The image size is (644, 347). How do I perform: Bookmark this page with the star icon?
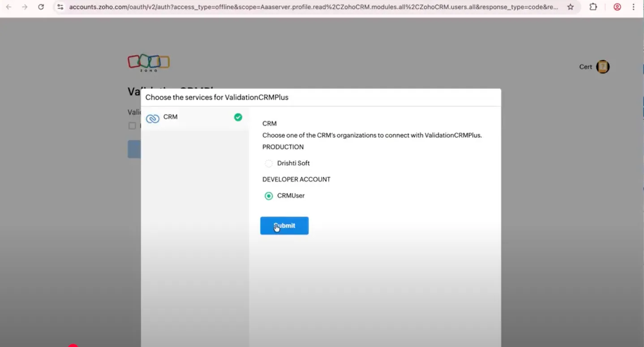[x=570, y=7]
